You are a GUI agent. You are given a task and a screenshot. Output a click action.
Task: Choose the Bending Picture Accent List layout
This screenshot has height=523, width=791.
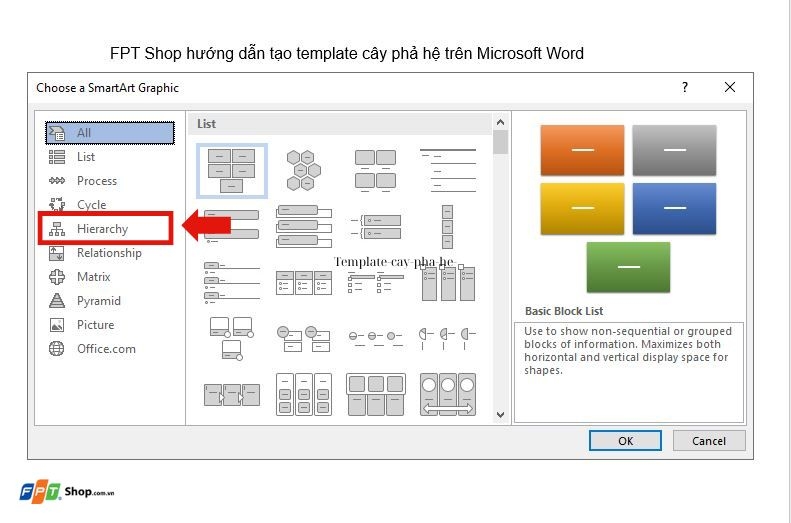click(x=232, y=338)
